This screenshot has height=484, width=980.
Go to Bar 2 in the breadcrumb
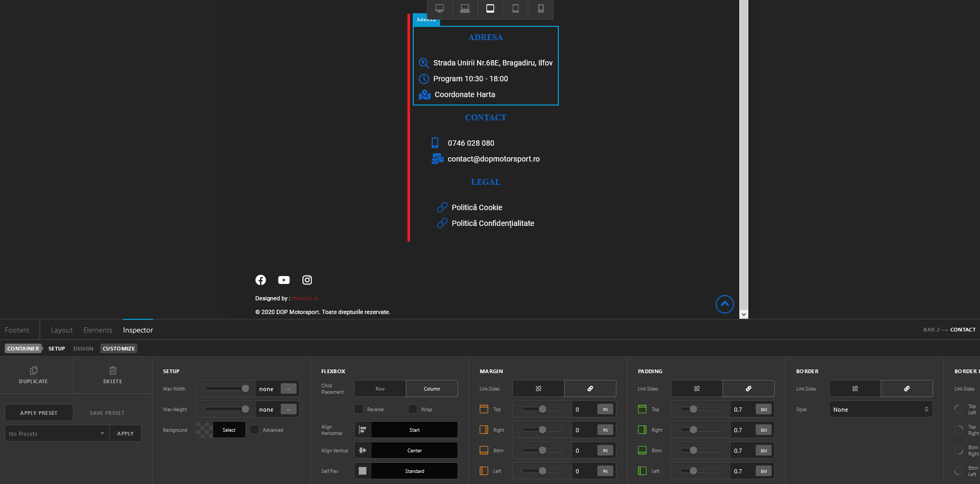[x=931, y=329]
